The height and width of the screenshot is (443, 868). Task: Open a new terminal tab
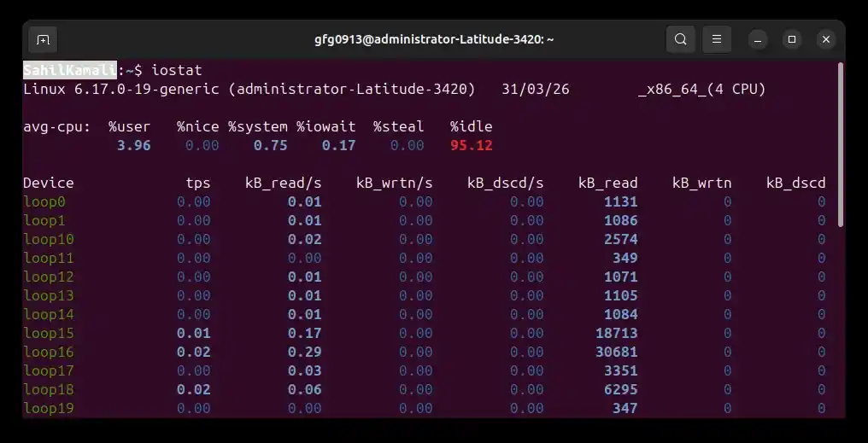[x=44, y=40]
